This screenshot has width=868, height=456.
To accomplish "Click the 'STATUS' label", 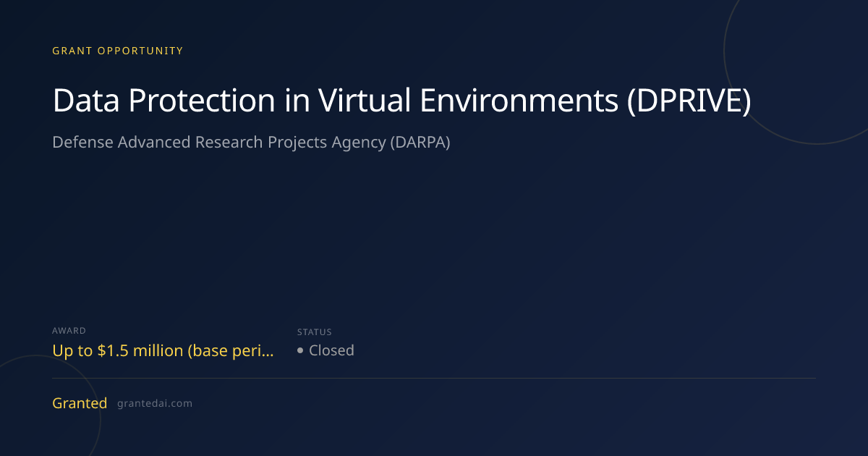I will (x=315, y=332).
